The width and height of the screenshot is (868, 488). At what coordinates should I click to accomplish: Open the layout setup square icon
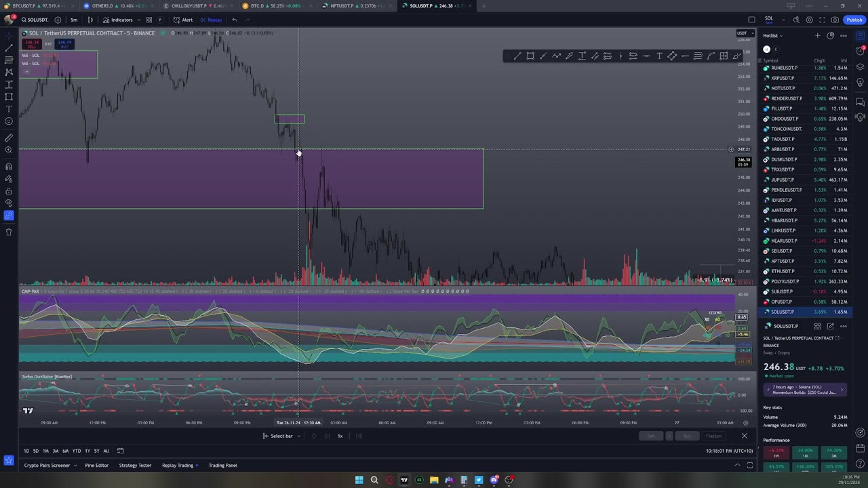tap(751, 20)
